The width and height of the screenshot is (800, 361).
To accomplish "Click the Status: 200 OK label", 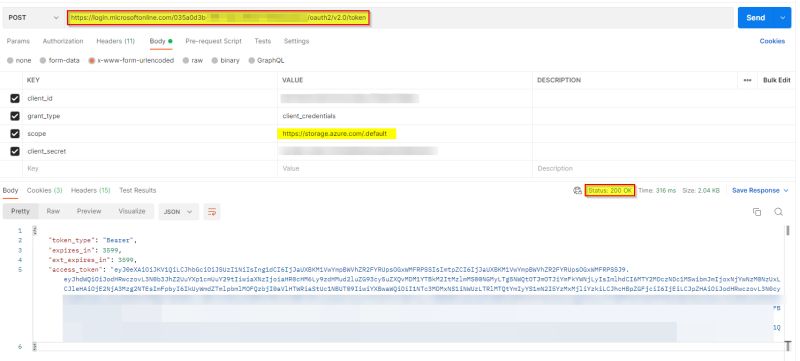I will 610,191.
